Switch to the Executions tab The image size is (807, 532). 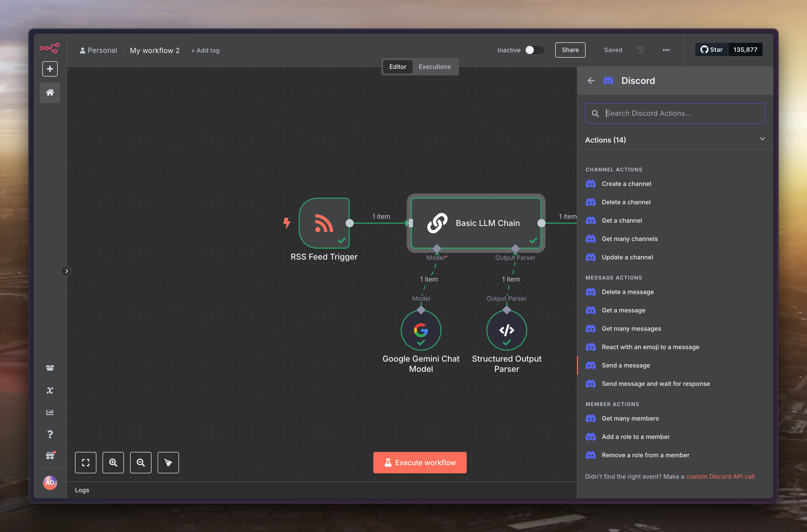(x=434, y=67)
